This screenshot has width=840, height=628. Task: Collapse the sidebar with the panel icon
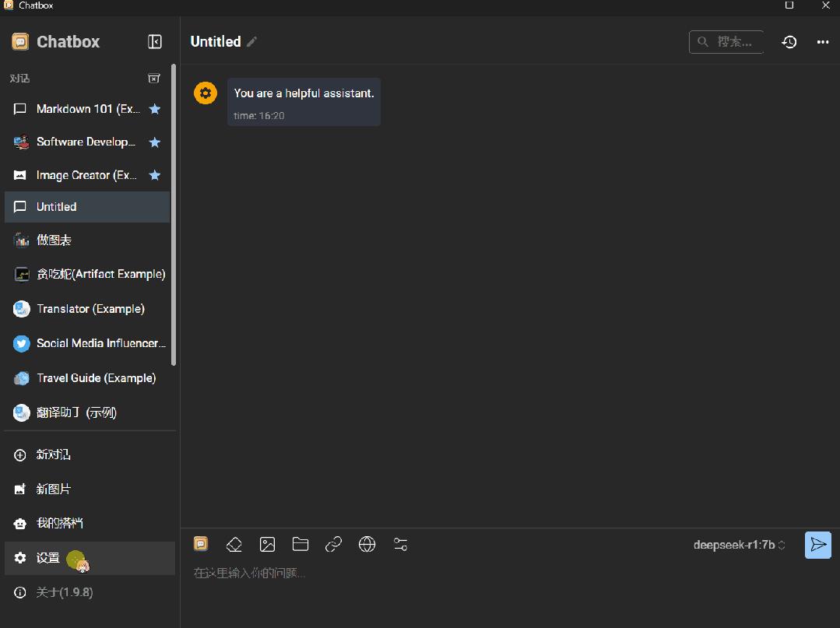pyautogui.click(x=155, y=42)
